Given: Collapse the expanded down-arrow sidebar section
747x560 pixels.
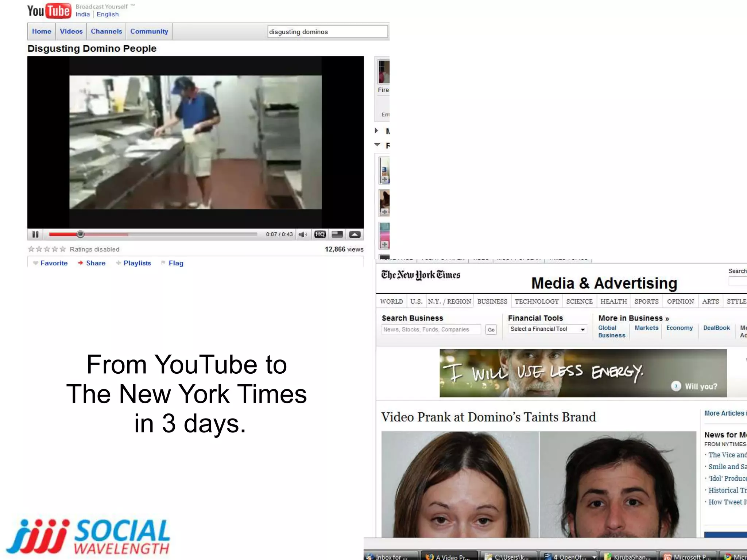Looking at the screenshot, I should click(x=378, y=145).
